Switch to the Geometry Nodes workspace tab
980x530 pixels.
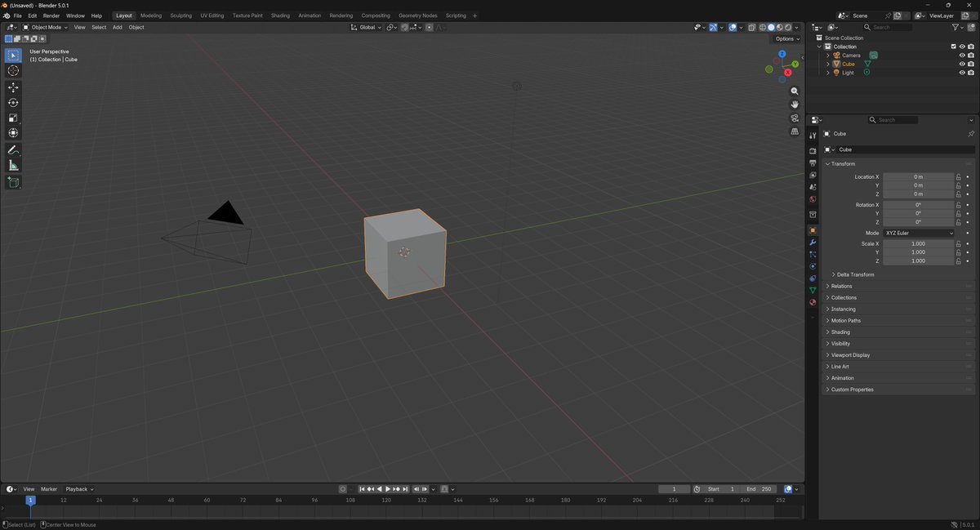coord(418,16)
